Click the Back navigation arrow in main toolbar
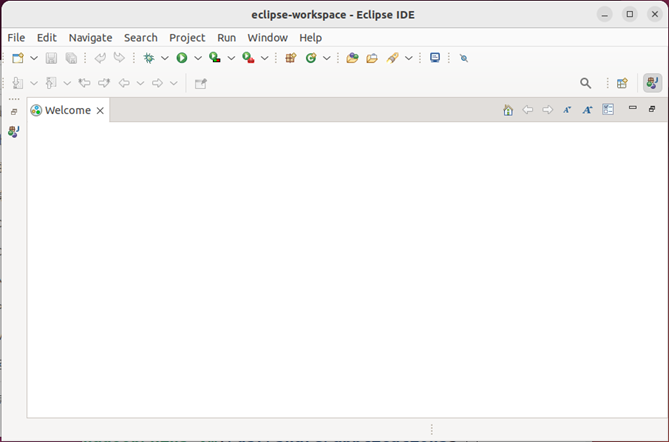Screen dimensions: 669x442 point(124,83)
